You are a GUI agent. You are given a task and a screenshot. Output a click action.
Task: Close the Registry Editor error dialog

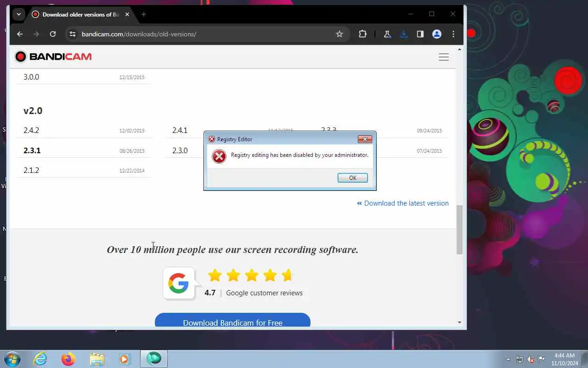click(x=365, y=139)
